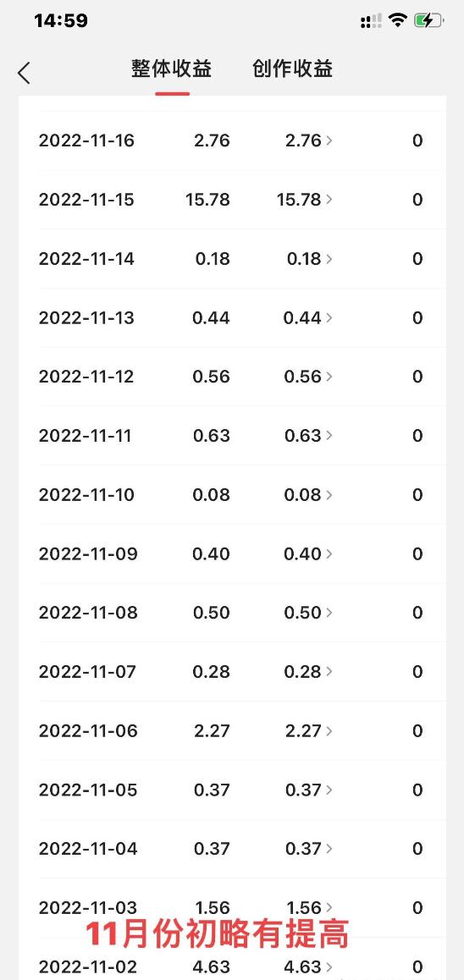
Task: Expand the 2022-11-14 row chevron
Action: point(329,259)
